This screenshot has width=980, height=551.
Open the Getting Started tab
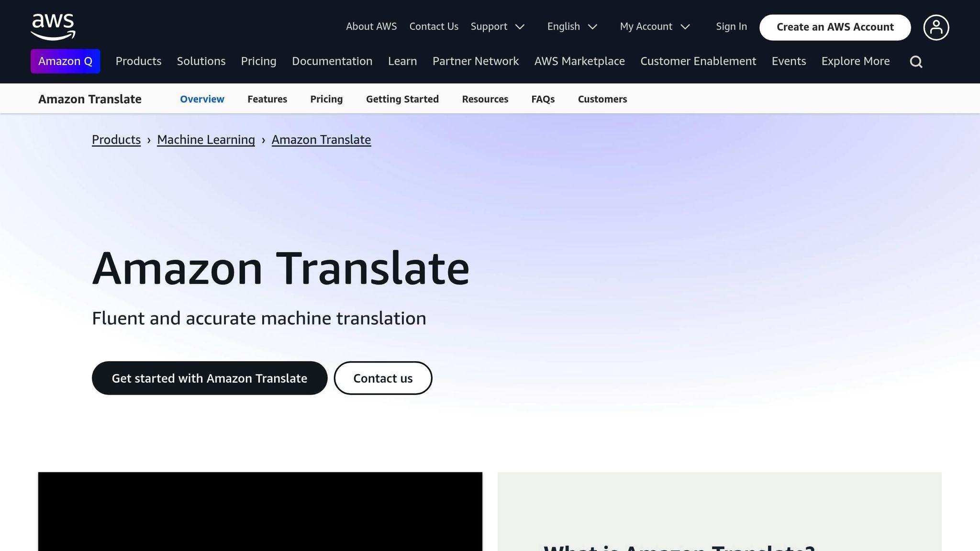(x=402, y=99)
